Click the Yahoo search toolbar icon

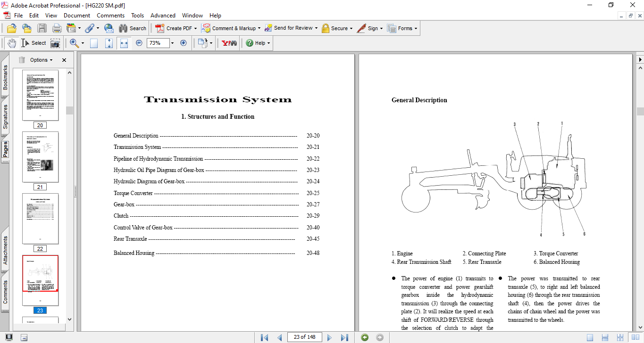tap(229, 43)
